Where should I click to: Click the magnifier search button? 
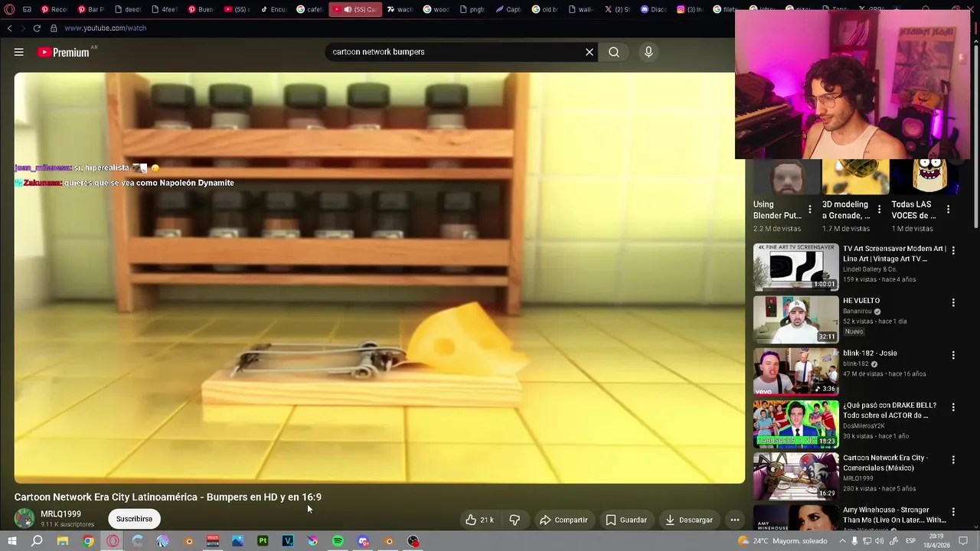point(614,52)
